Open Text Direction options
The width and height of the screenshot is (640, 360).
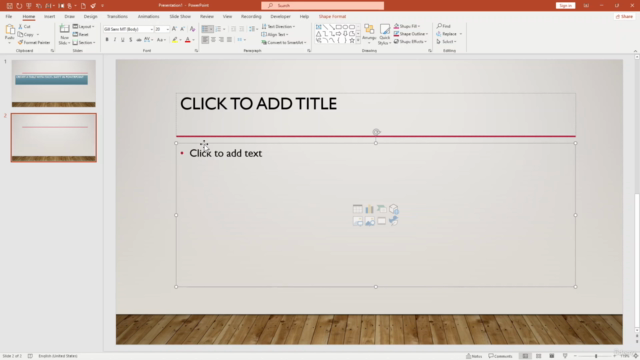coord(278,27)
